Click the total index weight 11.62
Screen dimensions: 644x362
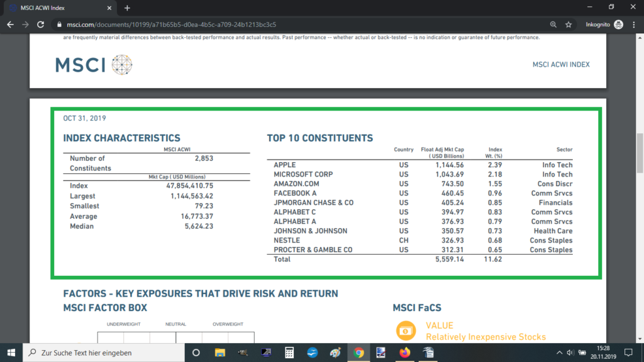pos(493,260)
